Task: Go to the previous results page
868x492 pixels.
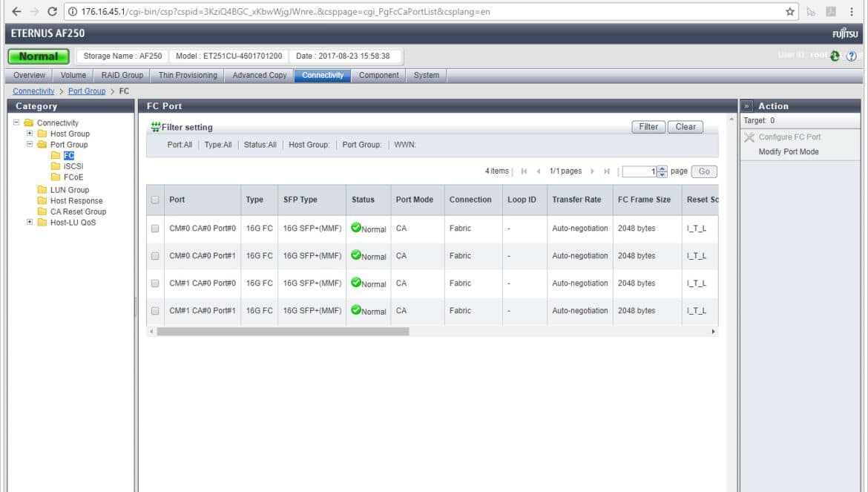Action: click(x=539, y=171)
